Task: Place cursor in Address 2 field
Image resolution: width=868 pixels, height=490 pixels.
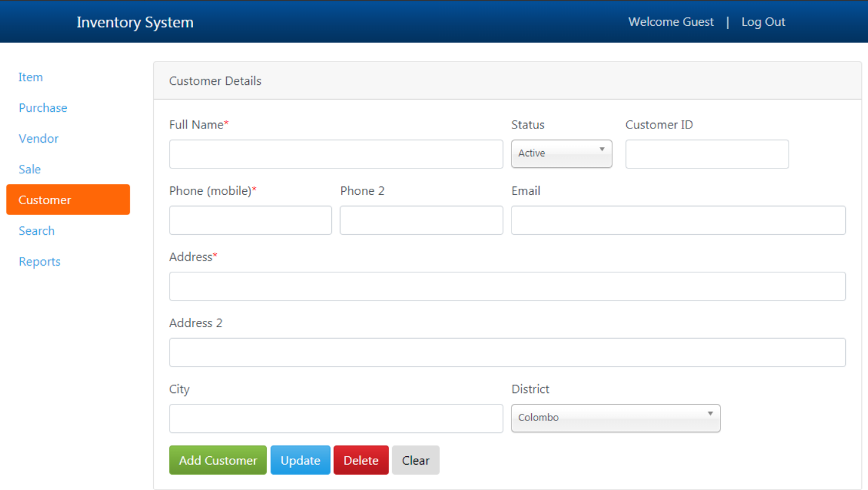Action: click(507, 352)
